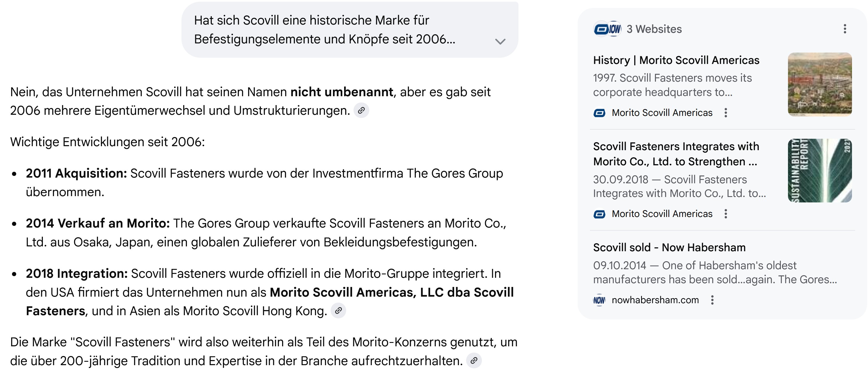
Task: Open the three-dot menu beside 3 Websites
Action: coord(845,29)
